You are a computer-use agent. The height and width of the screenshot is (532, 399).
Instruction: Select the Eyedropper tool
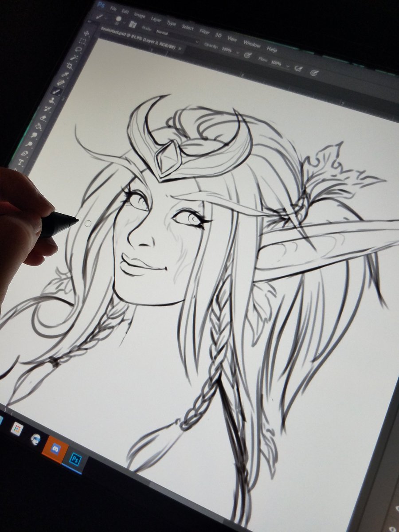[65, 74]
